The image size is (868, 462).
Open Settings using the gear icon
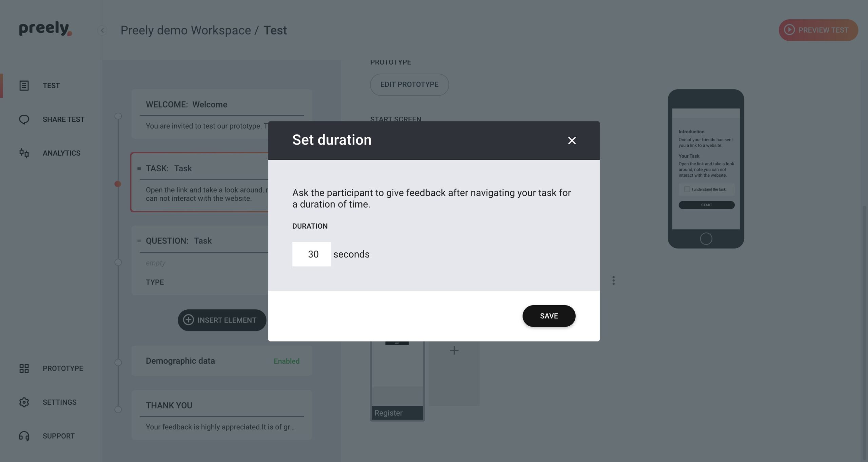tap(24, 402)
